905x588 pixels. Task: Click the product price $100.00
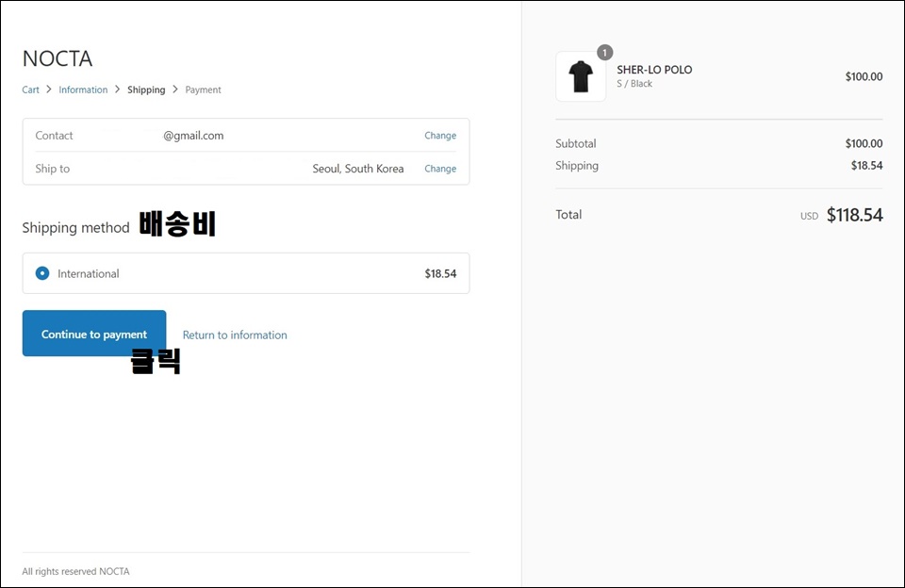click(864, 76)
